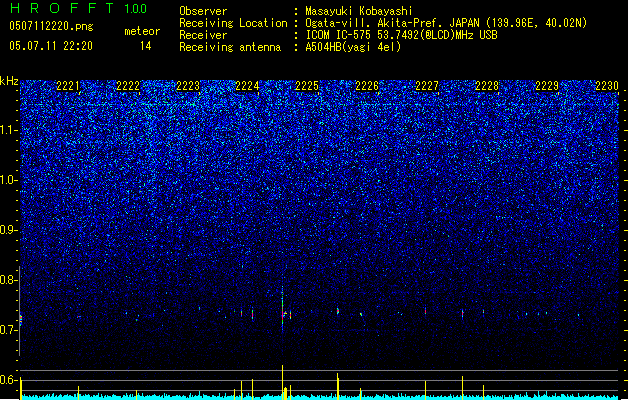This screenshot has height=400, width=629.
Task: Click the 2230 time marker
Action: [x=607, y=86]
